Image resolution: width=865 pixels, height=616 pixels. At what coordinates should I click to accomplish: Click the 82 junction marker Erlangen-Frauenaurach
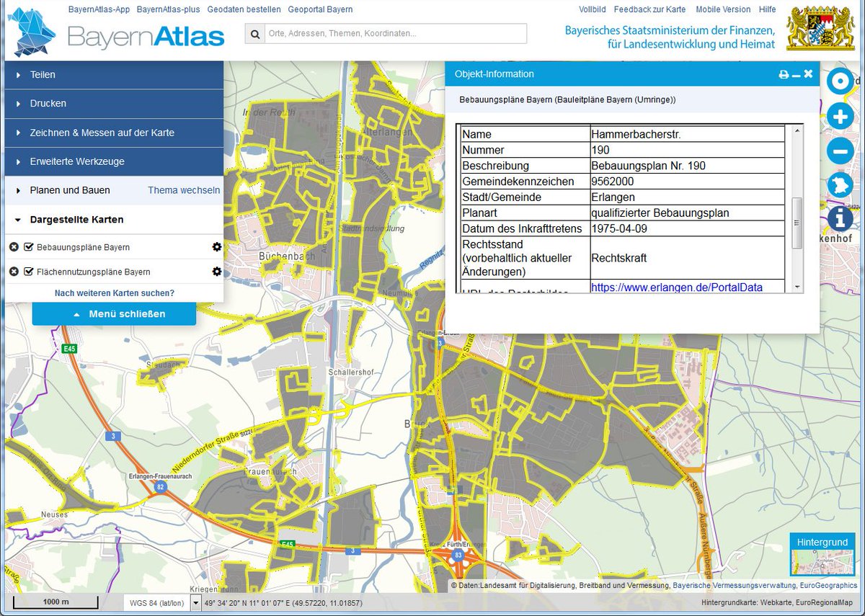click(159, 487)
